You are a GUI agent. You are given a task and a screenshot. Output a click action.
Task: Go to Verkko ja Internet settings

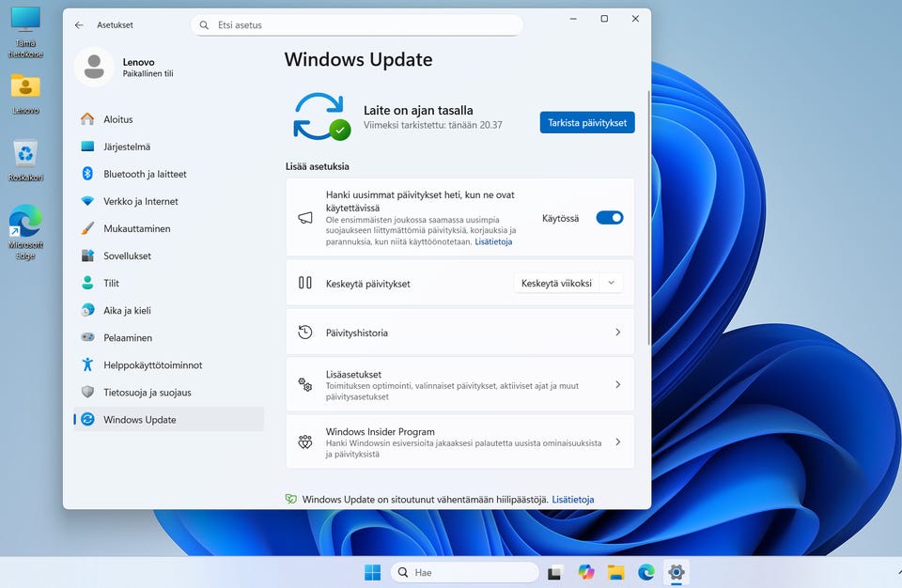[141, 201]
